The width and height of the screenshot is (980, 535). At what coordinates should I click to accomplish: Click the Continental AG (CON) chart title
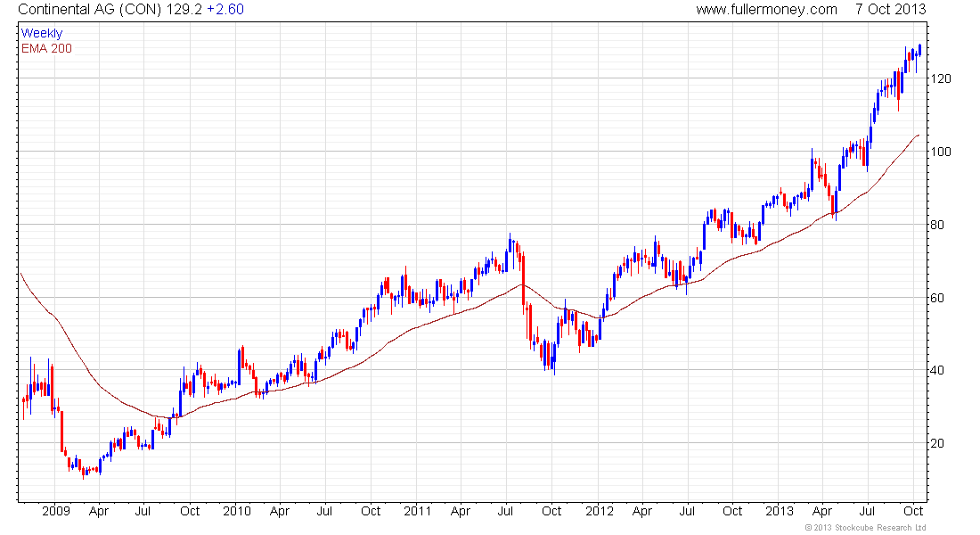pyautogui.click(x=89, y=10)
